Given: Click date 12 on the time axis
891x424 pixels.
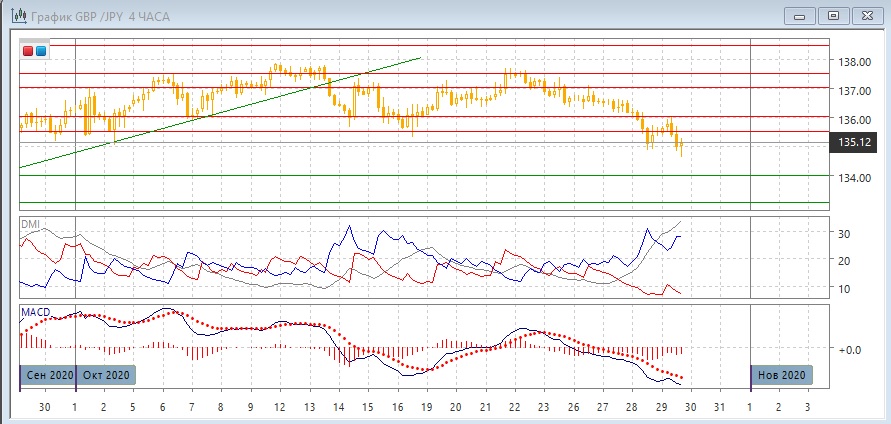Looking at the screenshot, I should click(280, 408).
